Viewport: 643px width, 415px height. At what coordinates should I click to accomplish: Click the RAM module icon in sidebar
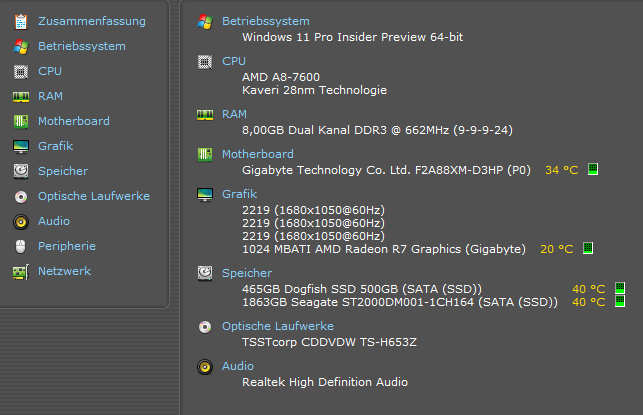tap(20, 96)
